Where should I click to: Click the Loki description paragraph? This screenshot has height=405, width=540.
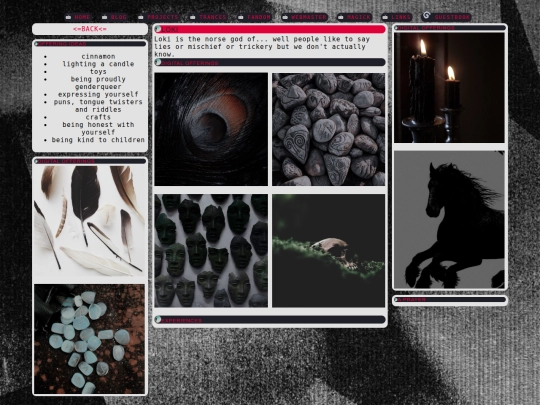[262, 46]
